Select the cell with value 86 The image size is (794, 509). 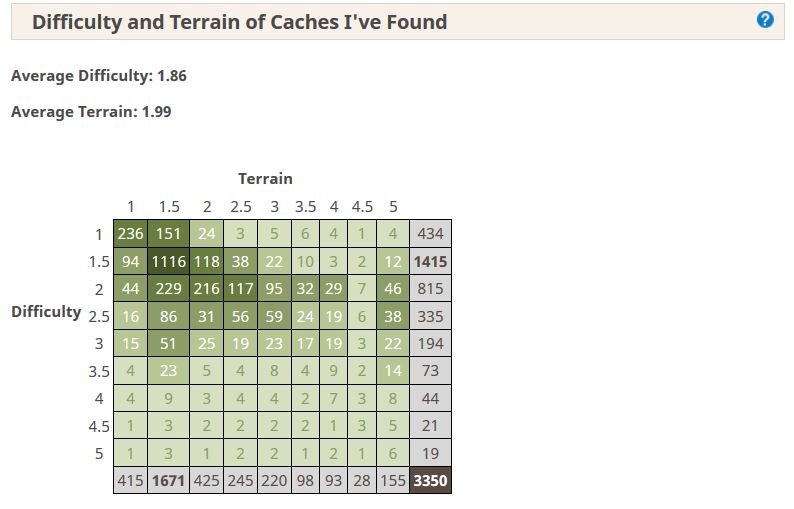(168, 316)
